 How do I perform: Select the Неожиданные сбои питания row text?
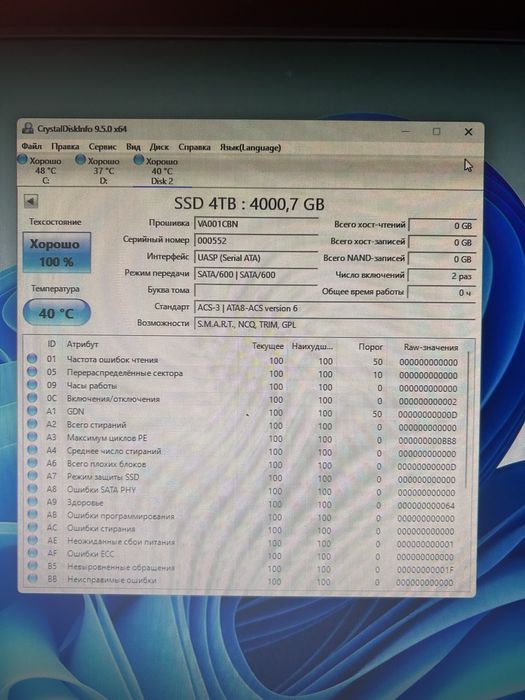point(121,542)
